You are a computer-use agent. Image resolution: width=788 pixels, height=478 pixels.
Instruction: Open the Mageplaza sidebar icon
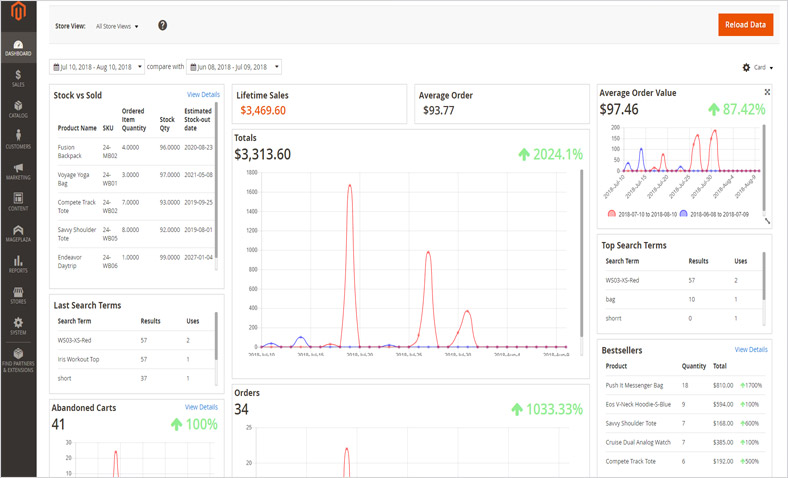[18, 233]
